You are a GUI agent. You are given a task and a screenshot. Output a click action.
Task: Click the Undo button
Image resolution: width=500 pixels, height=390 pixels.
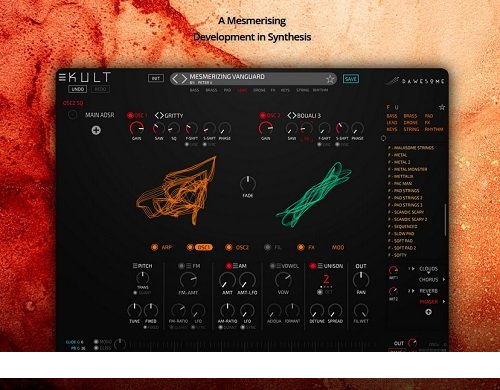tap(78, 89)
